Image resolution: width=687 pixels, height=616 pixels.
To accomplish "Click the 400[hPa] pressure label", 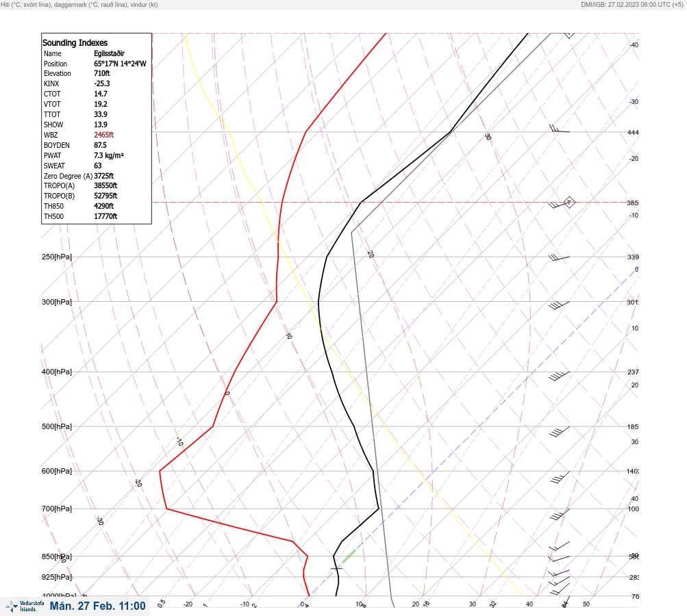I will tap(57, 372).
